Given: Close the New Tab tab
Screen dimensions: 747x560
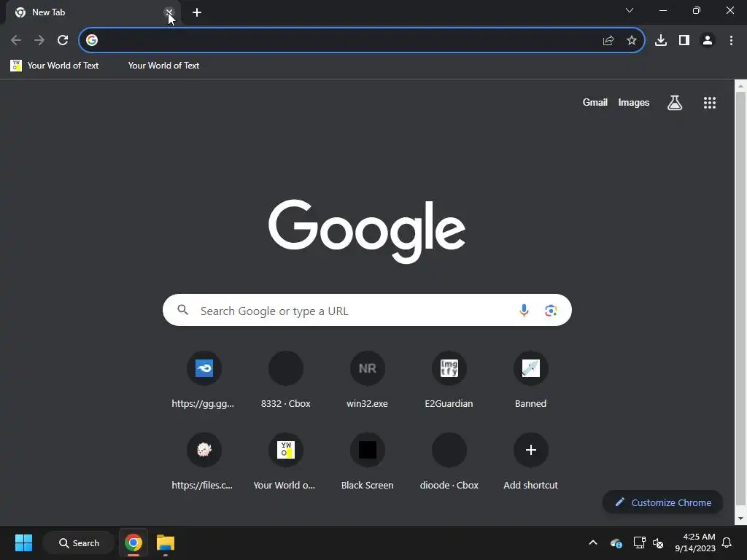Looking at the screenshot, I should tap(169, 12).
